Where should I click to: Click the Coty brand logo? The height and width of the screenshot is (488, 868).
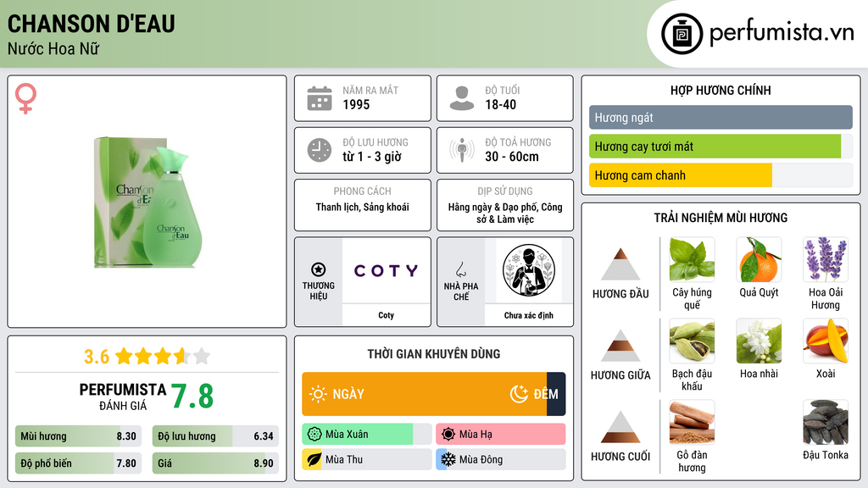tap(386, 270)
